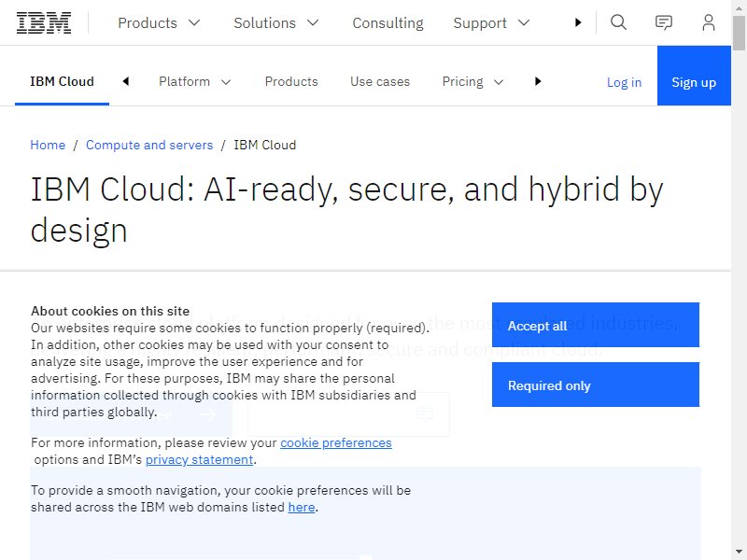This screenshot has width=747, height=560.
Task: Go to Home breadcrumb link
Action: tap(48, 145)
